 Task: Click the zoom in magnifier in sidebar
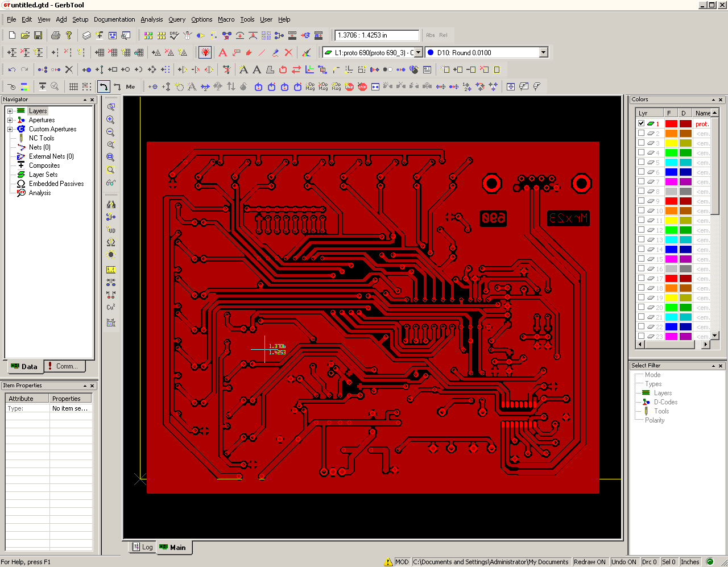click(111, 120)
